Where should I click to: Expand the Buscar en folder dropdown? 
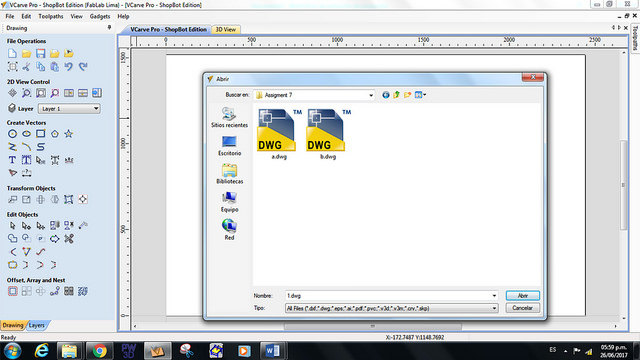[371, 95]
